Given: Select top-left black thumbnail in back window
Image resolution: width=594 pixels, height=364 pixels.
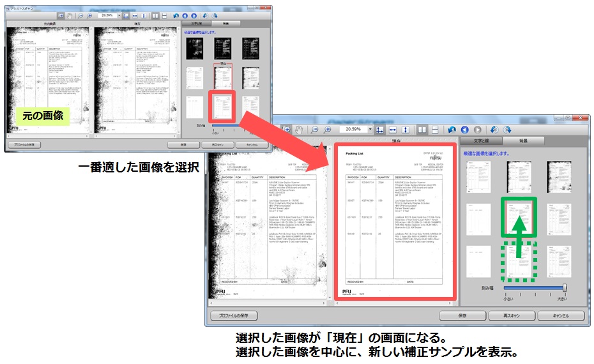Looking at the screenshot, I should tap(195, 48).
